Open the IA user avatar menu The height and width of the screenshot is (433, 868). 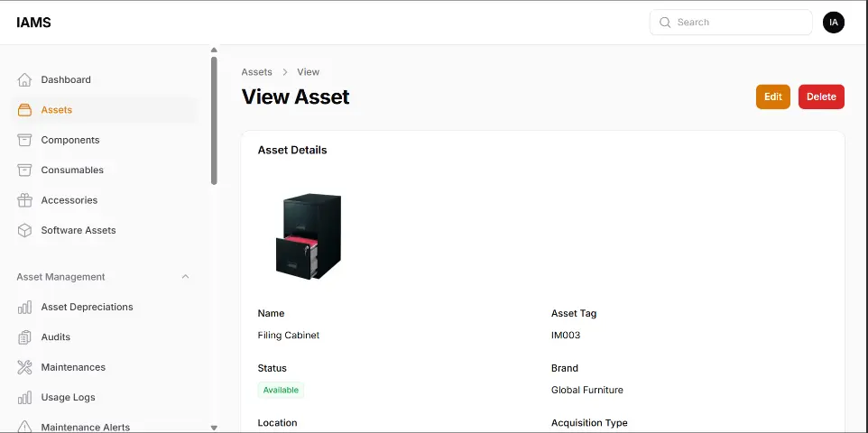834,23
